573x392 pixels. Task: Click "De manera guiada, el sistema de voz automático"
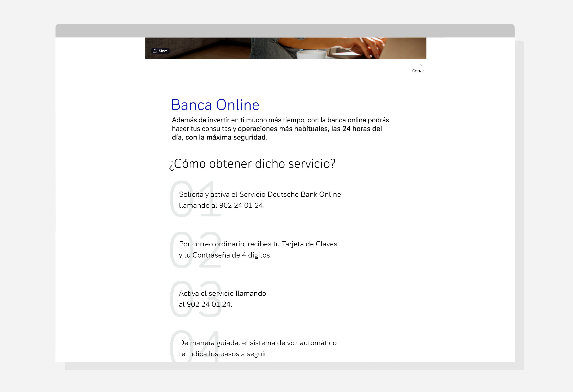[x=258, y=343]
